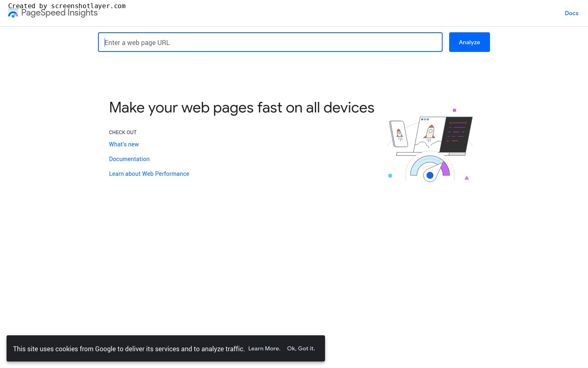Open Learn about Web Performance link
The image size is (588, 368).
(149, 174)
